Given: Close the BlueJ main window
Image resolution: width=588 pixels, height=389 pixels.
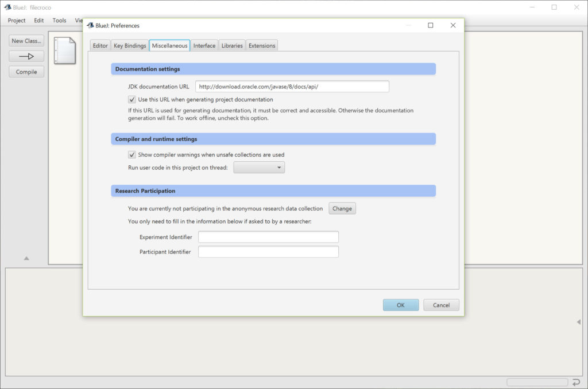Looking at the screenshot, I should tap(577, 7).
